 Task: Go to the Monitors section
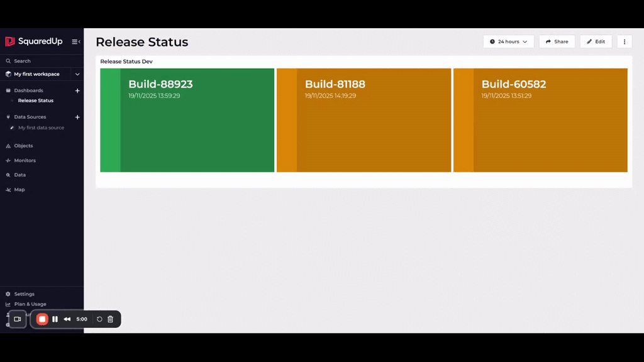pos(25,160)
